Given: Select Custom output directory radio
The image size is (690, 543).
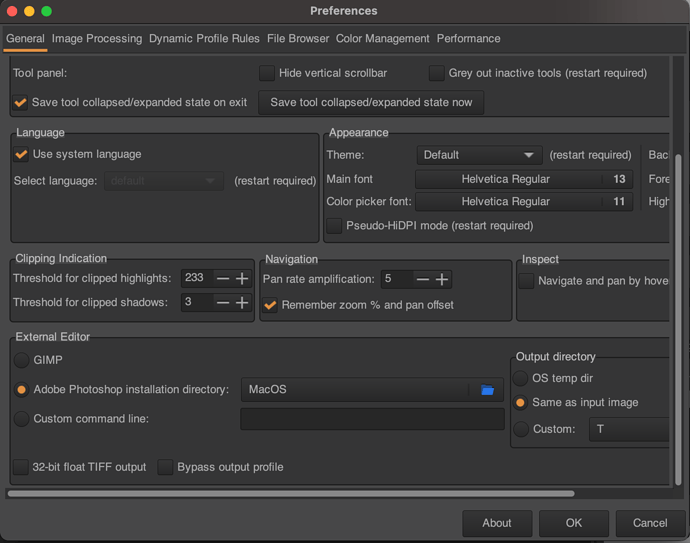Looking at the screenshot, I should click(521, 429).
